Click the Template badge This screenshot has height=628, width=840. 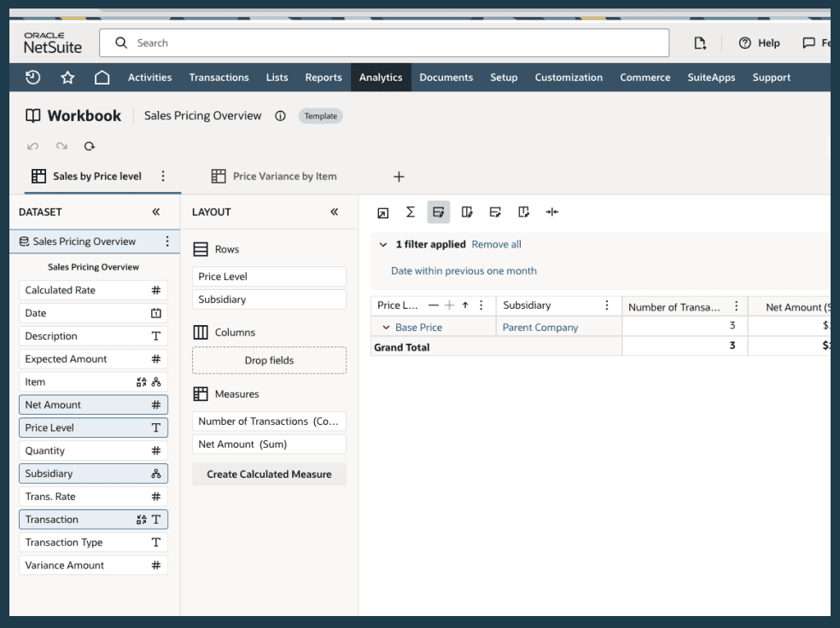click(320, 116)
